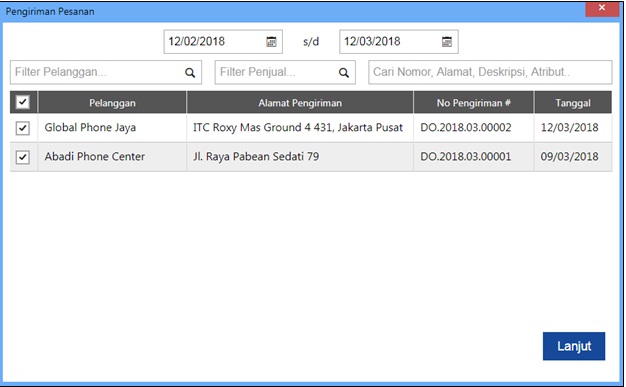Image resolution: width=626 pixels, height=387 pixels.
Task: Sort by the No Pengiriman # header
Action: click(x=473, y=103)
